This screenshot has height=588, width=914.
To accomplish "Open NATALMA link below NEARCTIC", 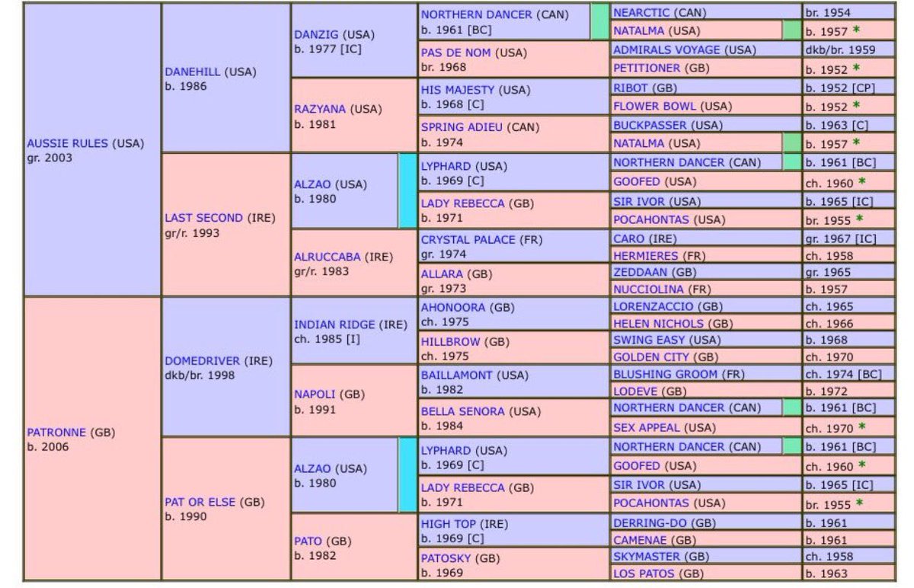I will (656, 31).
